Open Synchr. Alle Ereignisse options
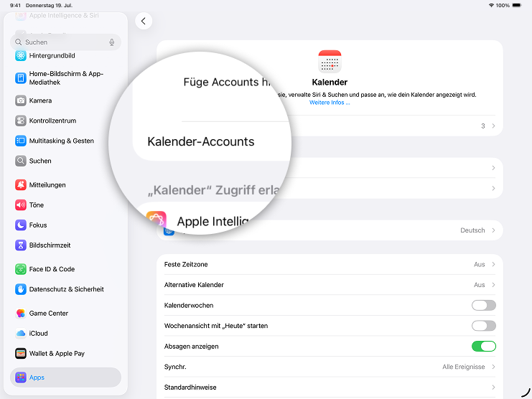 (330, 367)
